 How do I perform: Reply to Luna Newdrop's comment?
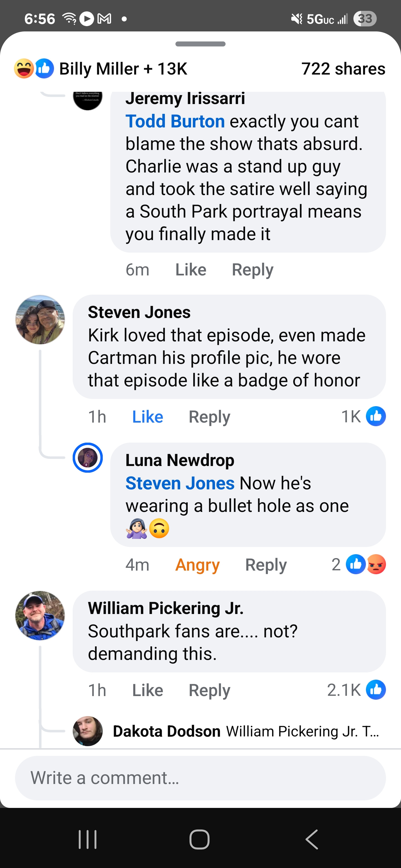point(266,565)
